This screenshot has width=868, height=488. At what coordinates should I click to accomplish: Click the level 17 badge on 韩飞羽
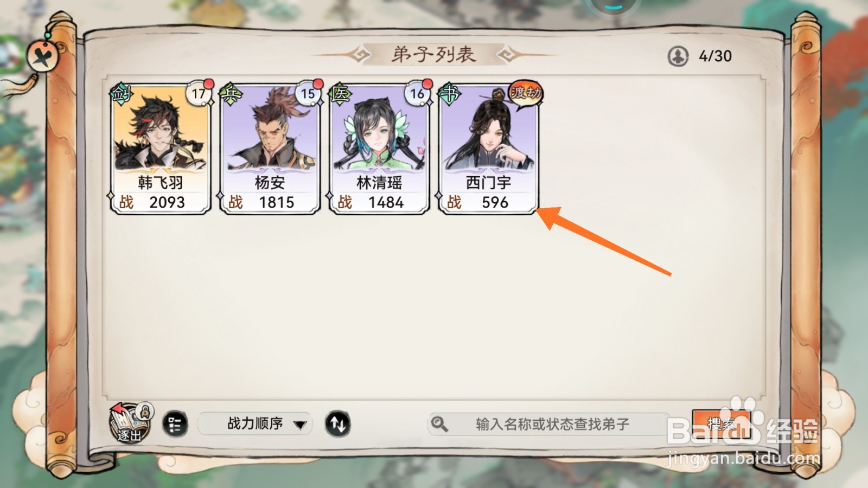coord(199,93)
